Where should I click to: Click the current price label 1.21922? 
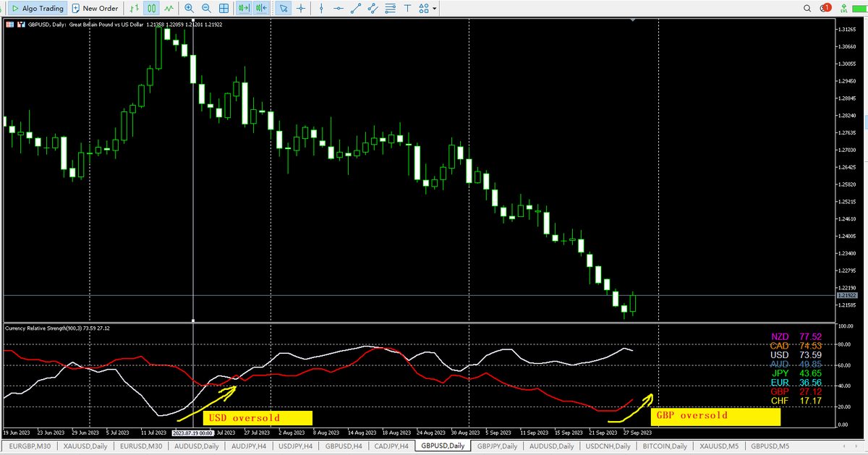[x=846, y=296]
